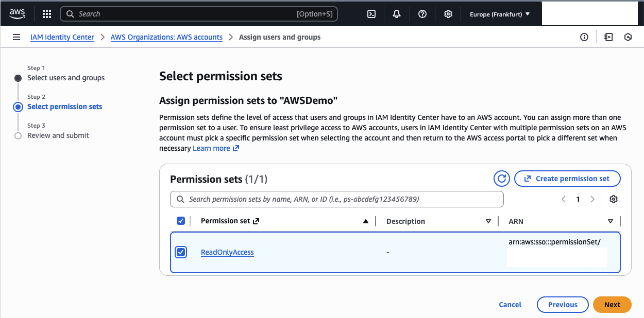Screen dimensions: 644x318
Task: Open the Help menu question mark
Action: point(422,14)
